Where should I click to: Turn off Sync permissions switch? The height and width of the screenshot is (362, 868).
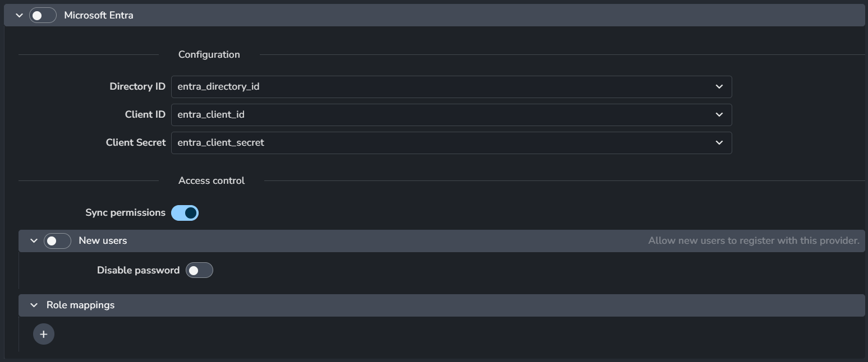point(185,213)
